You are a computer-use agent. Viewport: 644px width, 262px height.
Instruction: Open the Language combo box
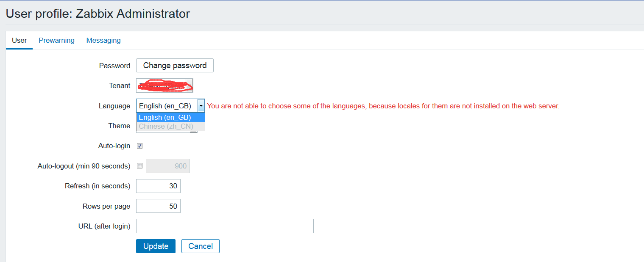(x=170, y=106)
